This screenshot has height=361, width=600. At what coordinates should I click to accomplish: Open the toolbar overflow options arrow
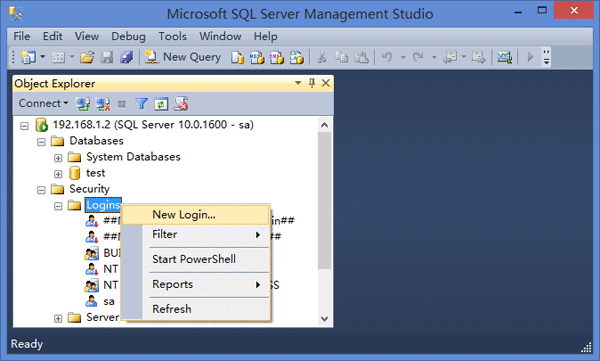pyautogui.click(x=546, y=57)
